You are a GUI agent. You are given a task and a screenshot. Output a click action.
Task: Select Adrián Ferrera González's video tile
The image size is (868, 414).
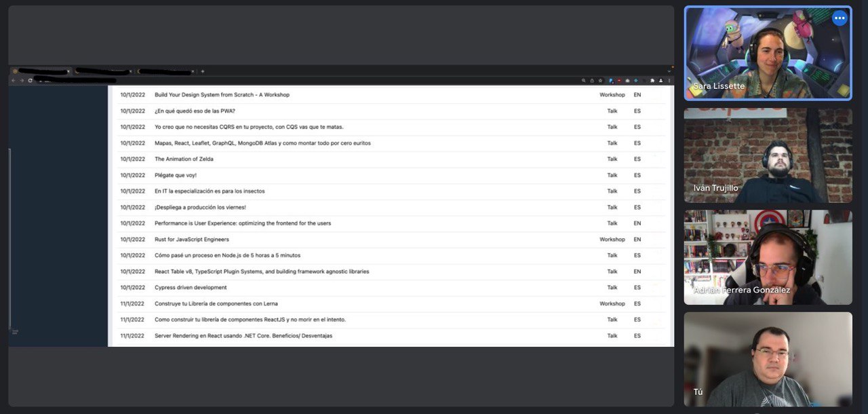768,257
